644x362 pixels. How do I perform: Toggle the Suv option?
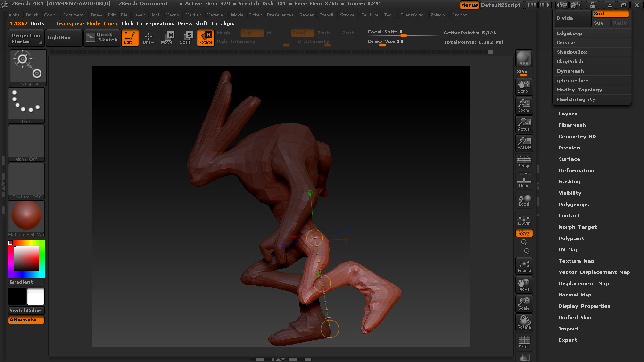click(x=601, y=23)
